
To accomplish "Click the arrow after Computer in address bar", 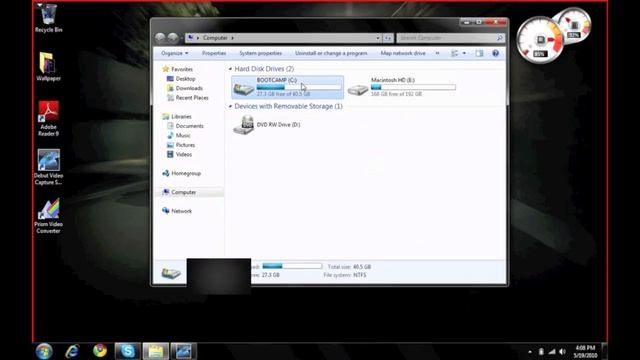I will click(233, 38).
